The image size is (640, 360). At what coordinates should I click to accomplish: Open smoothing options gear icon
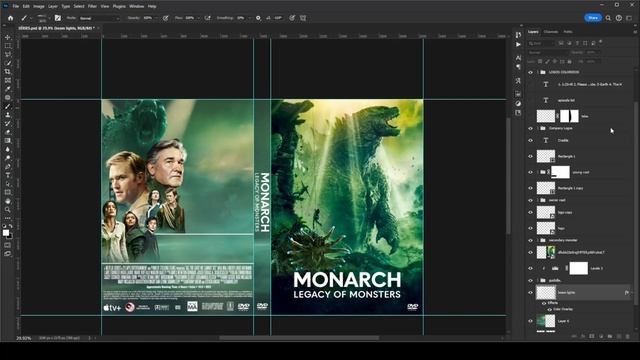pos(258,18)
